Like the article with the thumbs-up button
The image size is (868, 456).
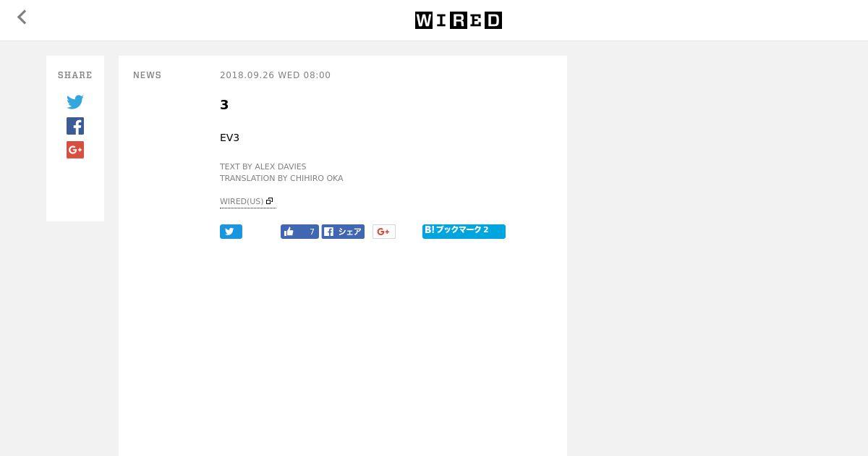point(299,232)
